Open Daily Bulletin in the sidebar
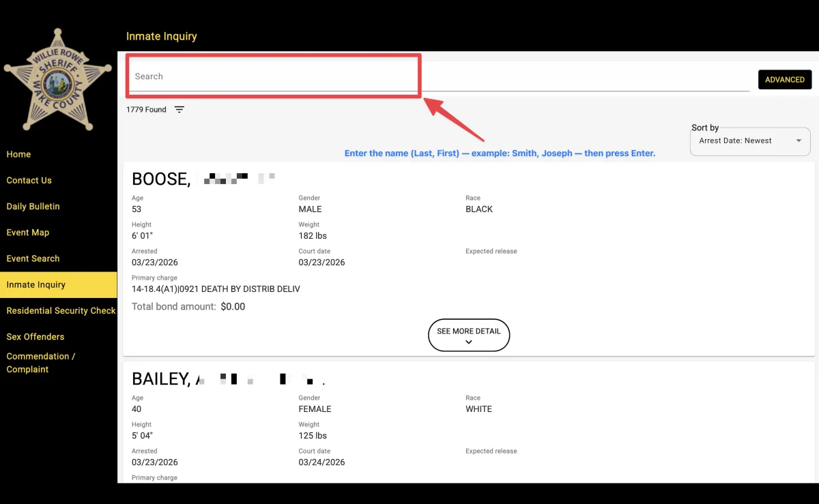Image resolution: width=819 pixels, height=504 pixels. click(x=33, y=206)
